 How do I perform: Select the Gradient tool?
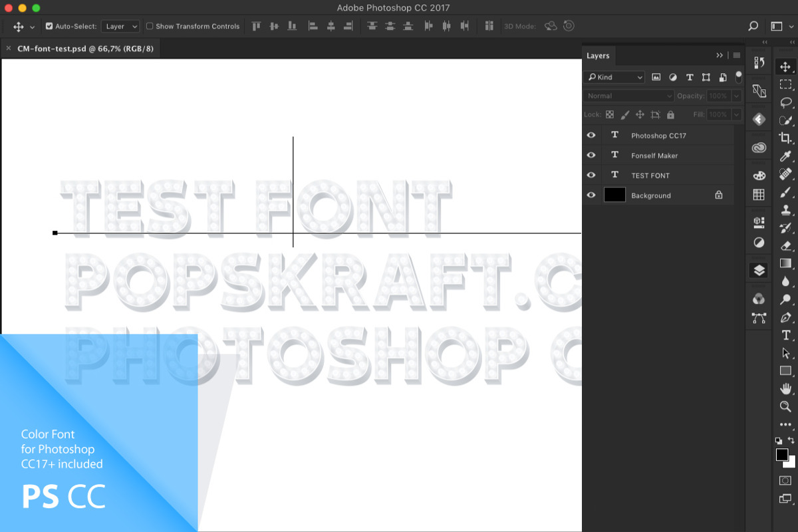[x=785, y=263]
